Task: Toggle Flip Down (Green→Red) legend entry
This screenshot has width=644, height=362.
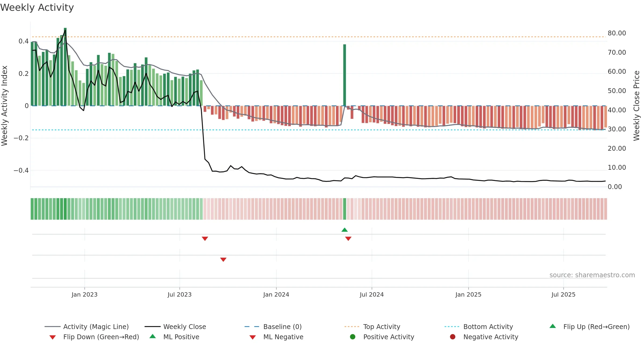Action: (94, 337)
